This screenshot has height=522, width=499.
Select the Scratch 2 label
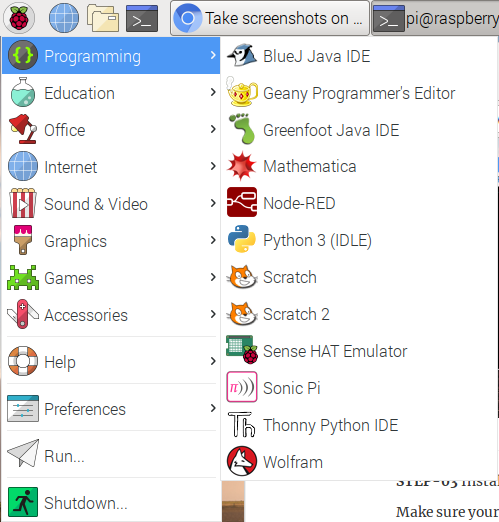(x=296, y=314)
